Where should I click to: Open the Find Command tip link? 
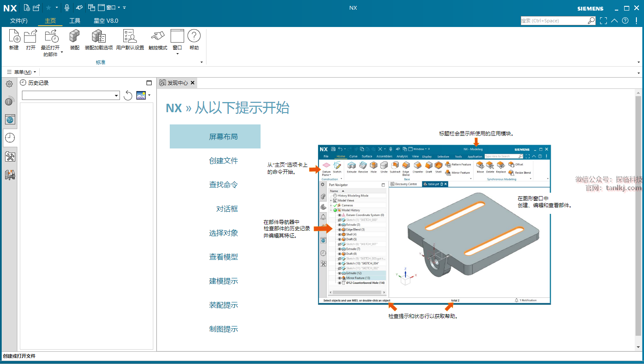[x=223, y=185]
